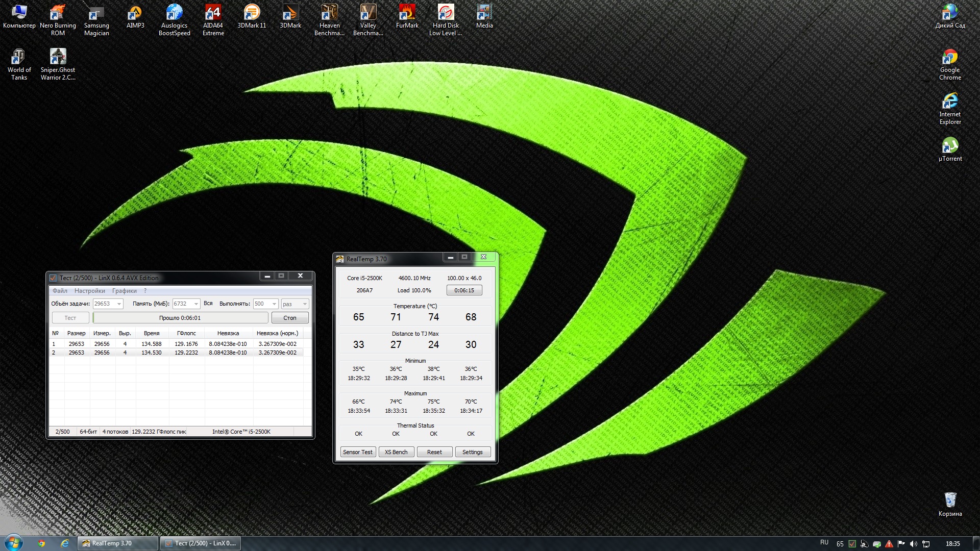Image resolution: width=980 pixels, height=551 pixels.
Task: Click the volume speaker tray icon
Action: (913, 544)
